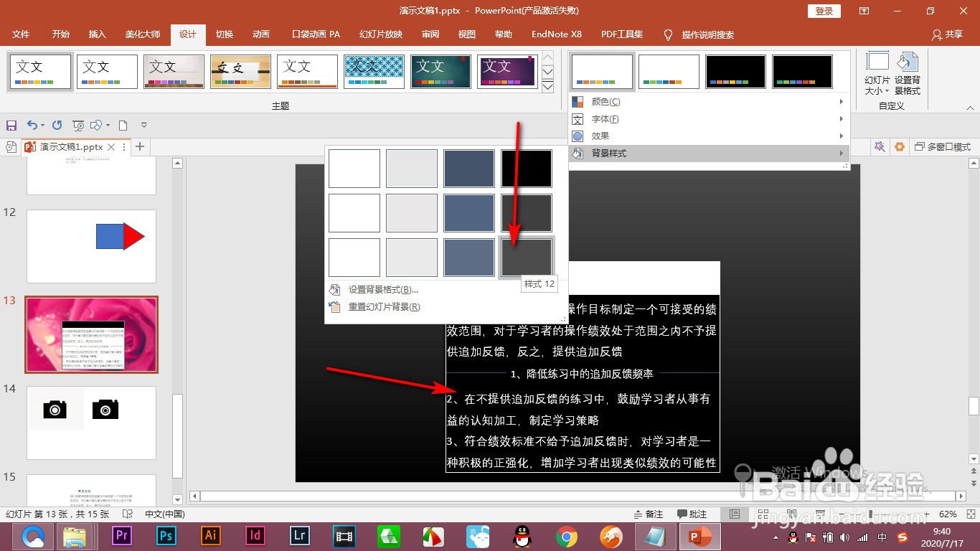Switch to the 幻灯片放映 tab

(381, 34)
